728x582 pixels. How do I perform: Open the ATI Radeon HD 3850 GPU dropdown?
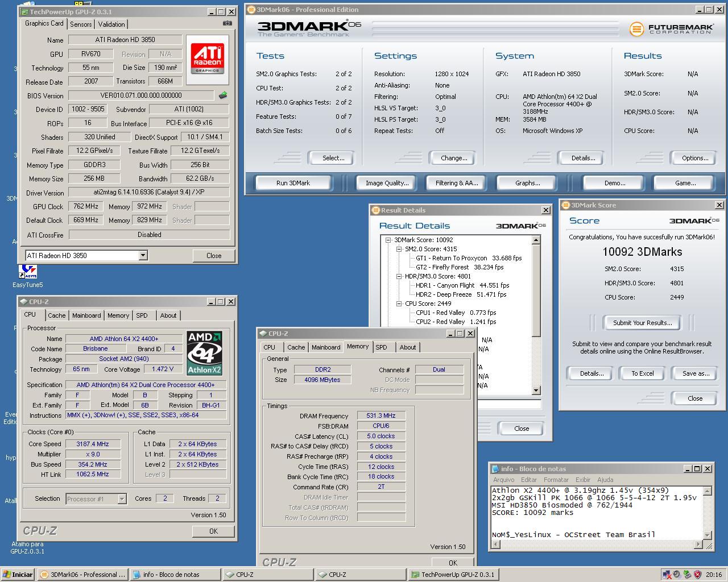pyautogui.click(x=143, y=256)
